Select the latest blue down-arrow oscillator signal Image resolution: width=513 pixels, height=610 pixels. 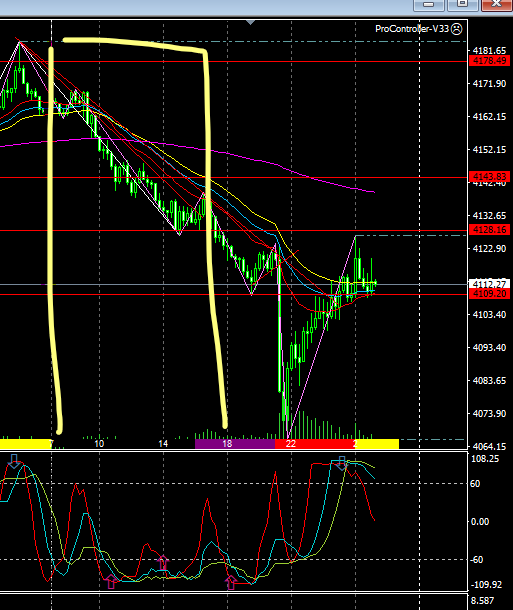tap(341, 463)
